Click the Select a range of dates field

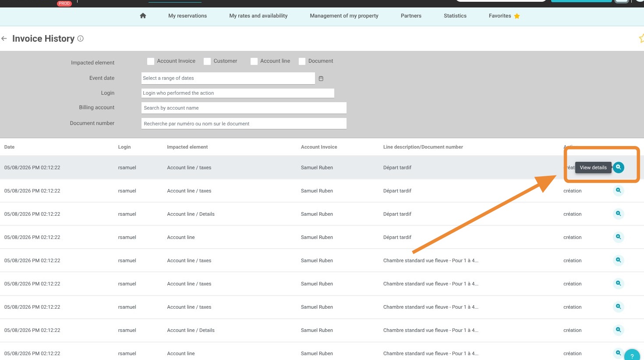click(228, 78)
